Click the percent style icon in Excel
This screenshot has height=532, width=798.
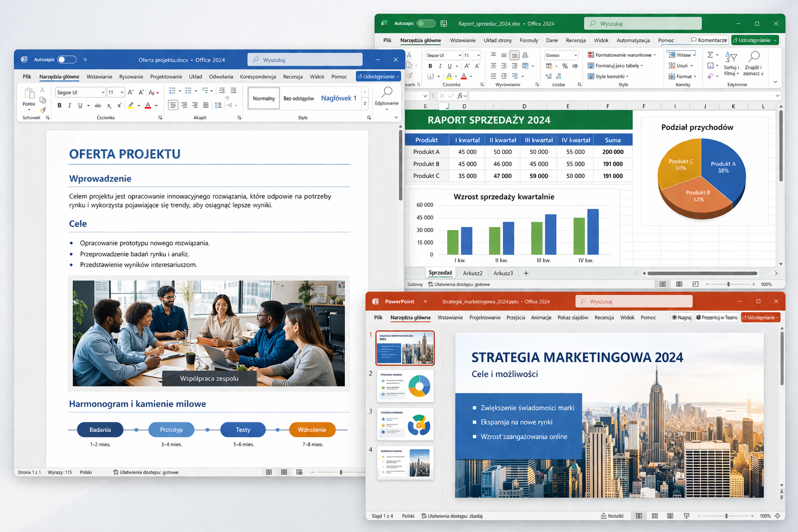(565, 66)
